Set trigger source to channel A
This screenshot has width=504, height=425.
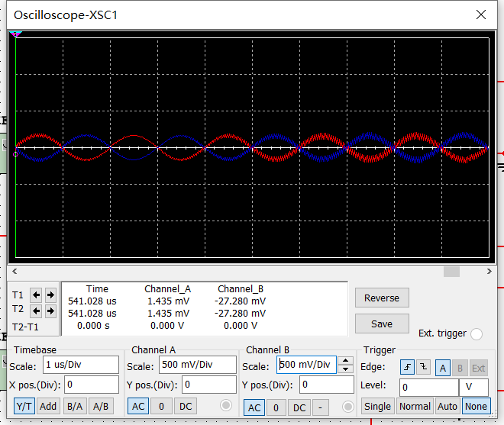coord(442,368)
